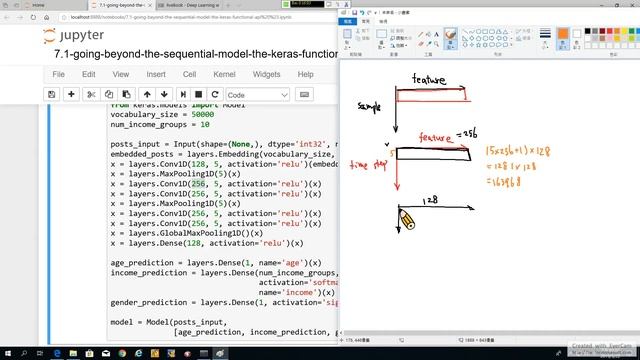Run the current cell with the skip icon

[183, 95]
